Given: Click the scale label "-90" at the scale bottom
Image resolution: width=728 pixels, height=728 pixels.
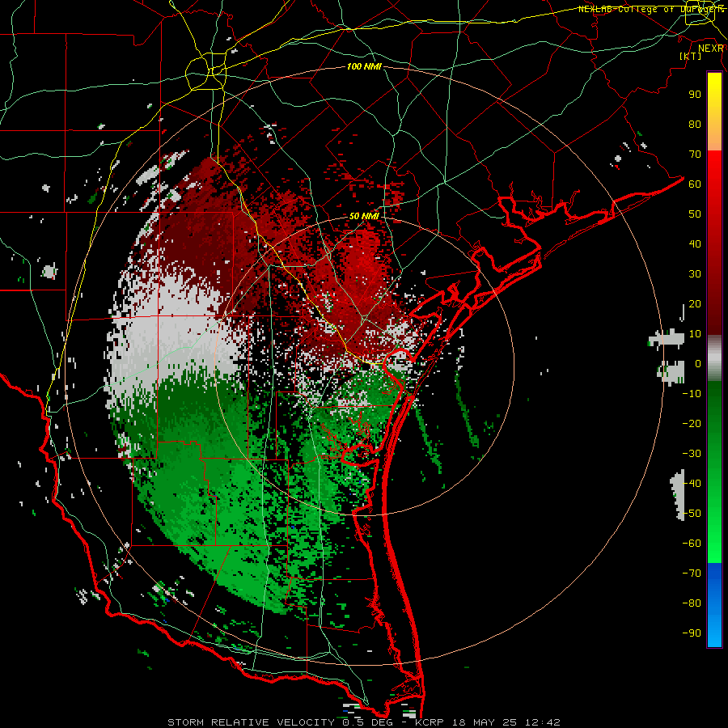Looking at the screenshot, I should pos(692,633).
